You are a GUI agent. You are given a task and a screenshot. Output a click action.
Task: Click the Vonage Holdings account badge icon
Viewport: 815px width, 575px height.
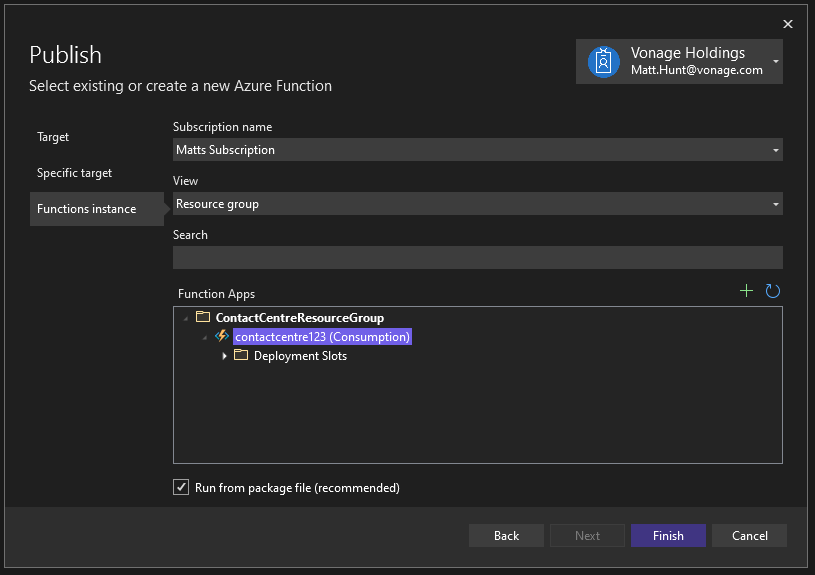[603, 62]
